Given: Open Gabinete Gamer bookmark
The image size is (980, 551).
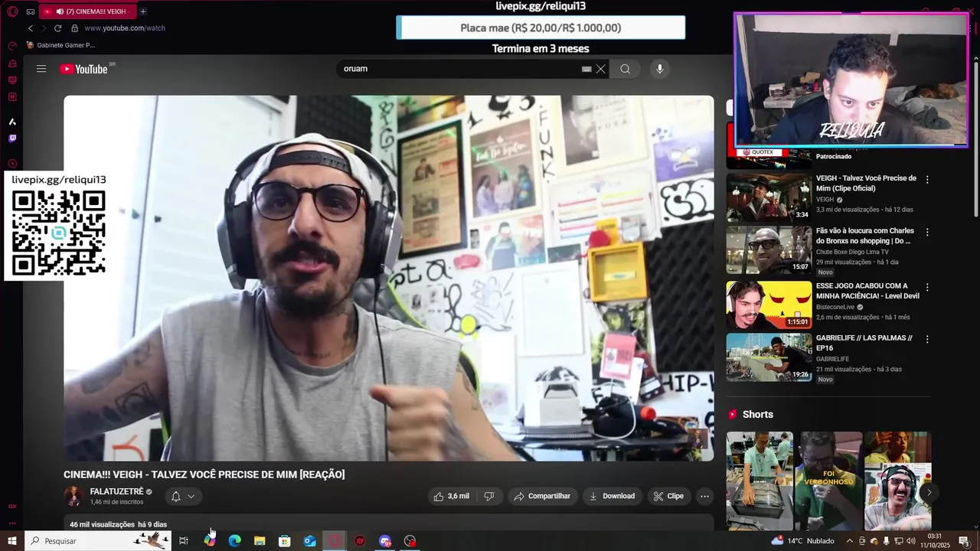Looking at the screenshot, I should pyautogui.click(x=60, y=45).
